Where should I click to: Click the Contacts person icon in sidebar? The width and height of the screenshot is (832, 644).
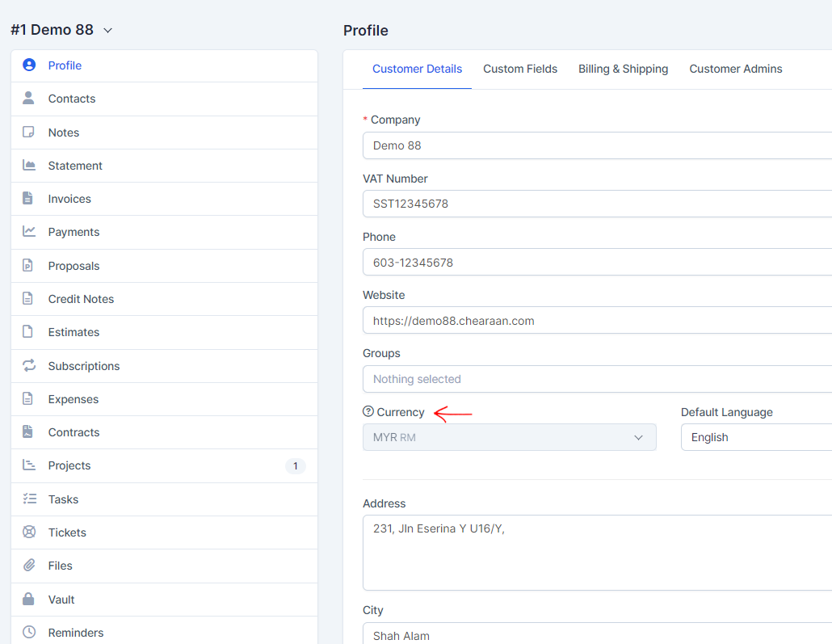pyautogui.click(x=29, y=99)
